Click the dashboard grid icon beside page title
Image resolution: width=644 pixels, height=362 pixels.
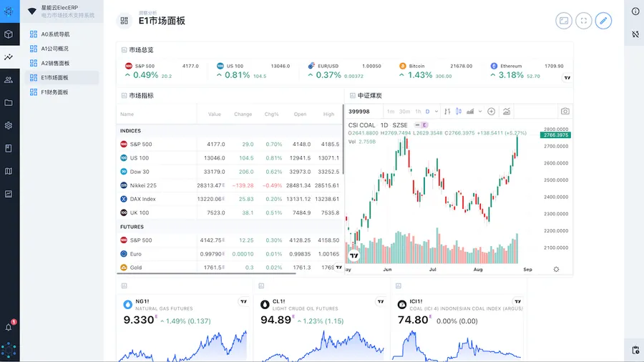coord(124,21)
